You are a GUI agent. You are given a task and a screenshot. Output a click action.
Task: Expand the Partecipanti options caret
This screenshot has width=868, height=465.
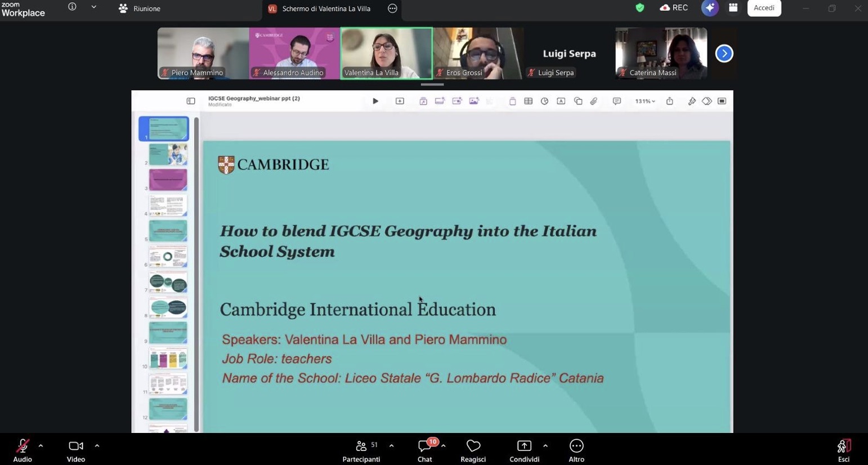[x=391, y=445]
